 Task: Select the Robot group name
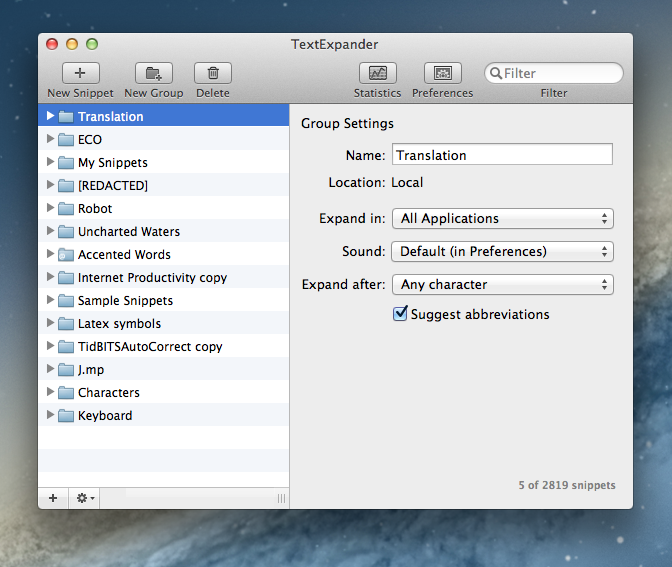click(95, 209)
